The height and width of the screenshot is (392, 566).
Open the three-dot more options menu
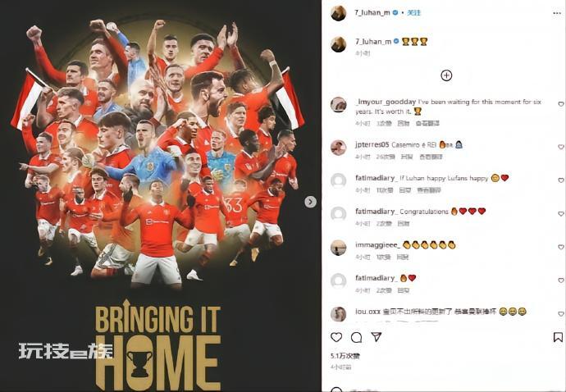[x=557, y=13]
